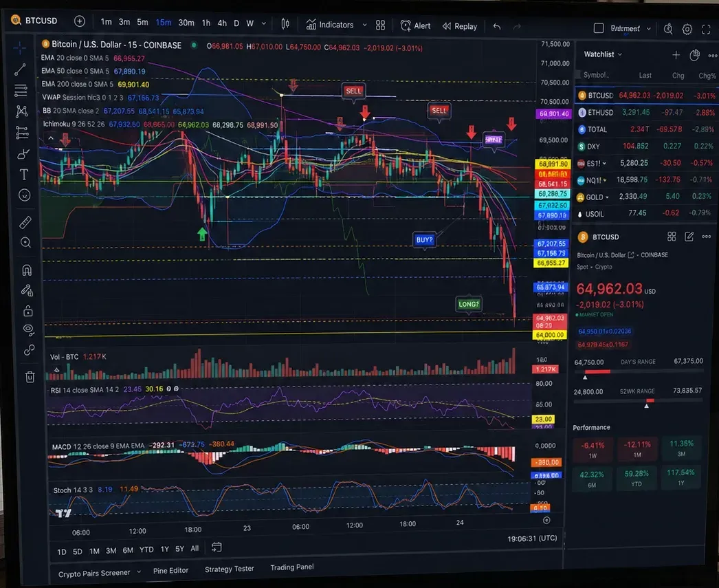Image resolution: width=719 pixels, height=588 pixels.
Task: Choose the pattern drawing tool
Action: 21,111
